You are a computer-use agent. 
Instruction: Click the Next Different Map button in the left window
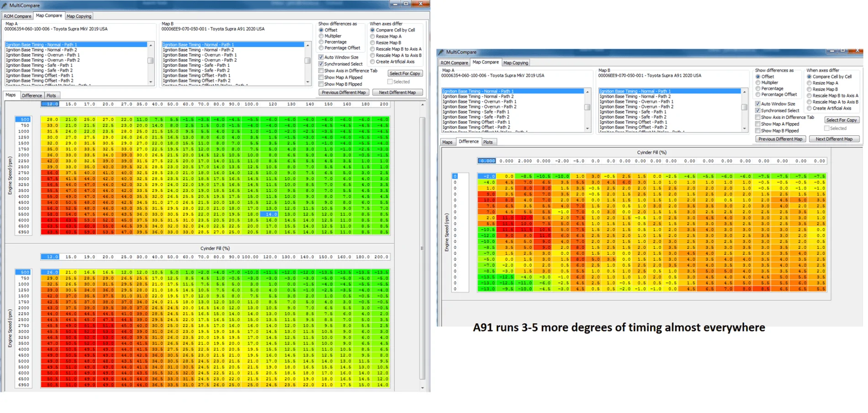pos(397,92)
